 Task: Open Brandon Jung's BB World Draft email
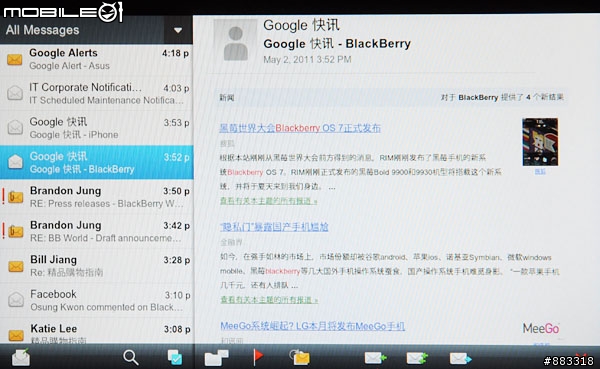point(96,231)
